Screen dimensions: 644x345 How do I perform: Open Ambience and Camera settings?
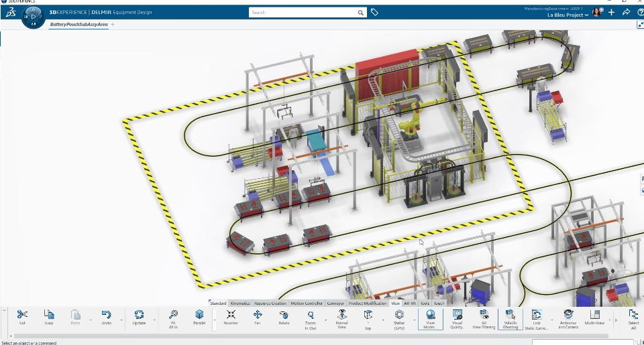click(x=568, y=319)
